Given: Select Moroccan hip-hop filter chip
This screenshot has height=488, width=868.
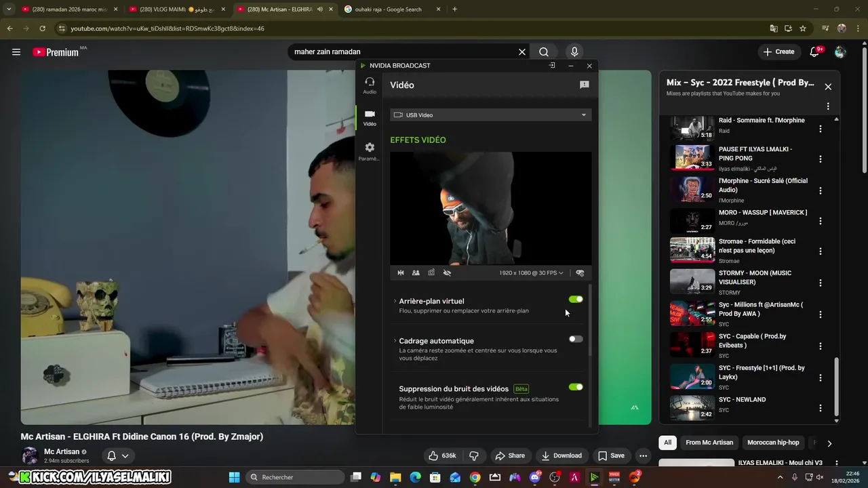Looking at the screenshot, I should pyautogui.click(x=773, y=443).
